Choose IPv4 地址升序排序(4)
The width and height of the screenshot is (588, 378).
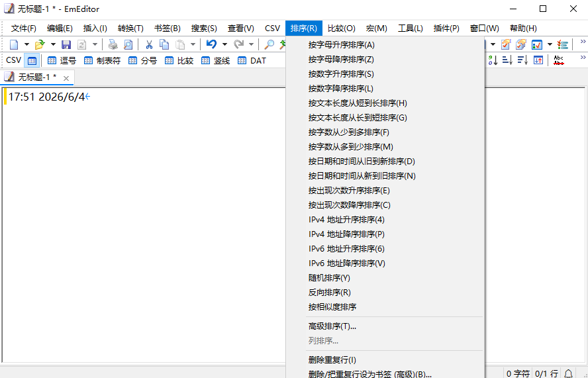coord(385,220)
